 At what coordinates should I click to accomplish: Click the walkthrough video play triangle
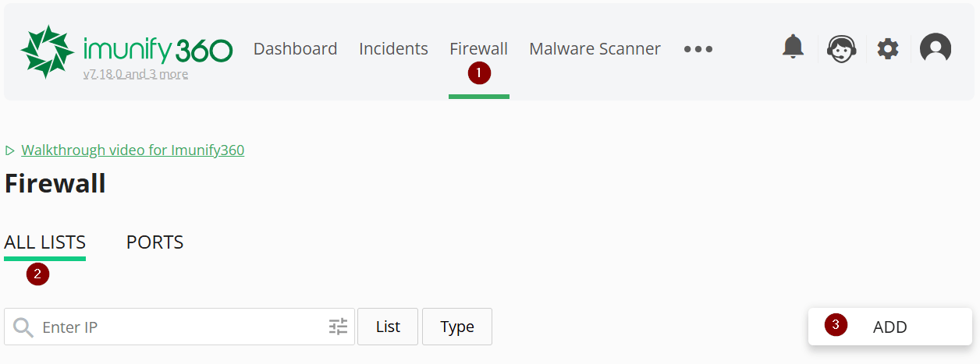pyautogui.click(x=10, y=150)
